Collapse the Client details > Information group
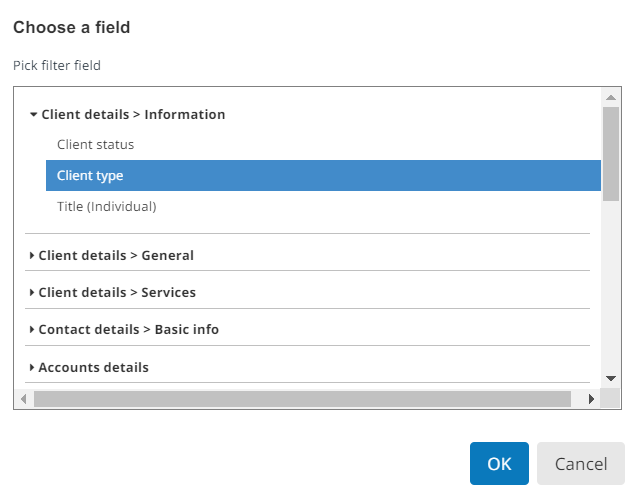 coord(33,115)
